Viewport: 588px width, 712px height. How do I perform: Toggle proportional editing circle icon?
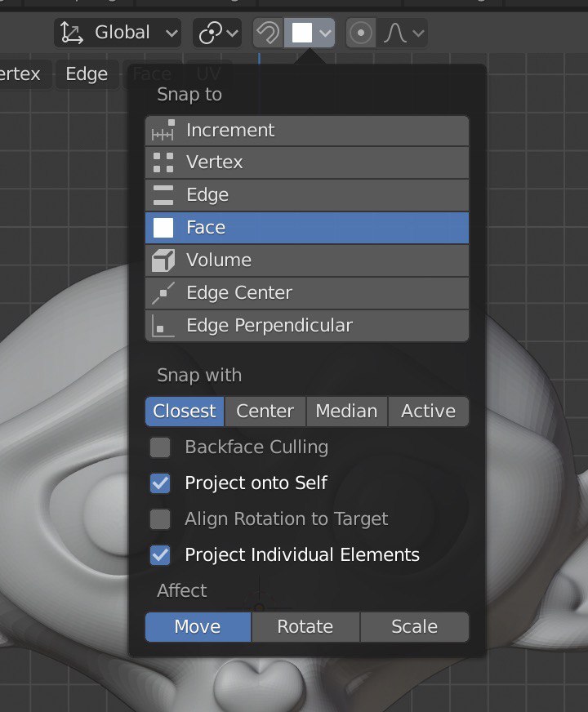coord(361,33)
